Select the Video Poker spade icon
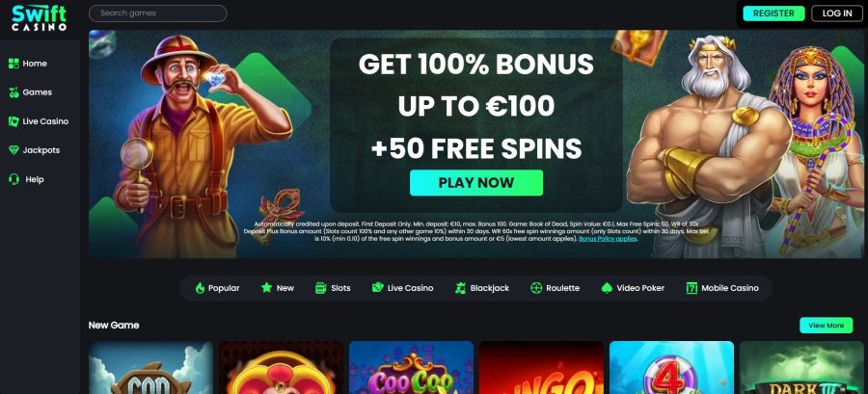Viewport: 868px width, 394px height. point(607,288)
